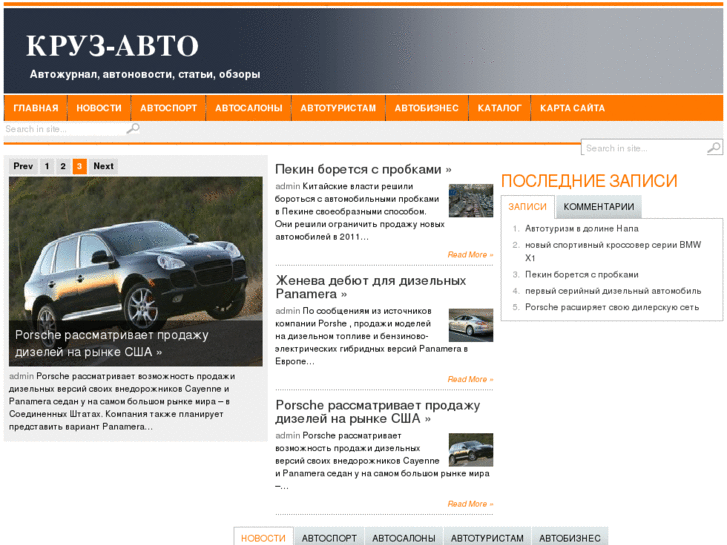The width and height of the screenshot is (727, 545).
Task: Click the traffic jam thumbnail
Action: (471, 200)
